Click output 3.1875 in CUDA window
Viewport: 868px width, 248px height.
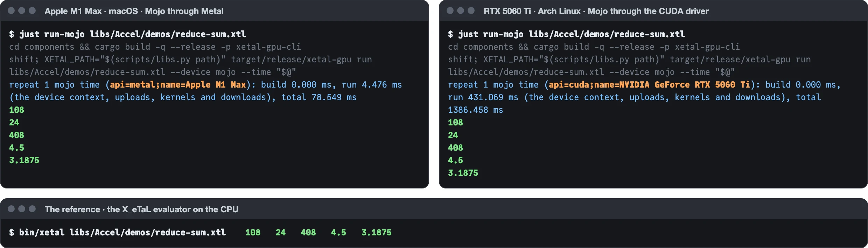(463, 173)
